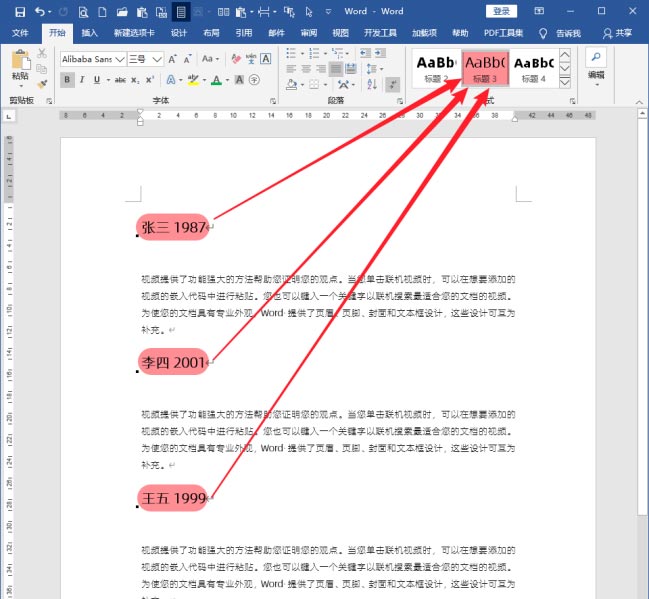Apply character shading A icon
Image resolution: width=649 pixels, height=599 pixels.
pos(239,80)
